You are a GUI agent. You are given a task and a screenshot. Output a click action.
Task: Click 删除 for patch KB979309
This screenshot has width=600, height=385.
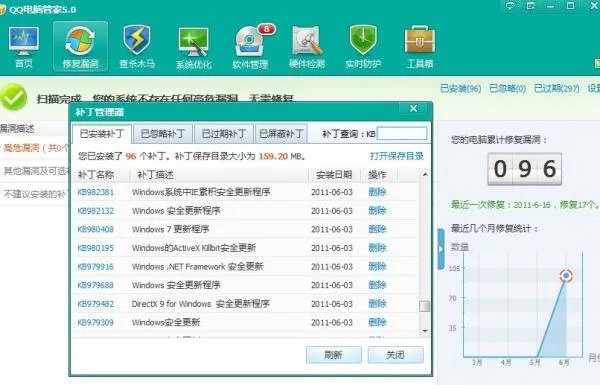(377, 322)
